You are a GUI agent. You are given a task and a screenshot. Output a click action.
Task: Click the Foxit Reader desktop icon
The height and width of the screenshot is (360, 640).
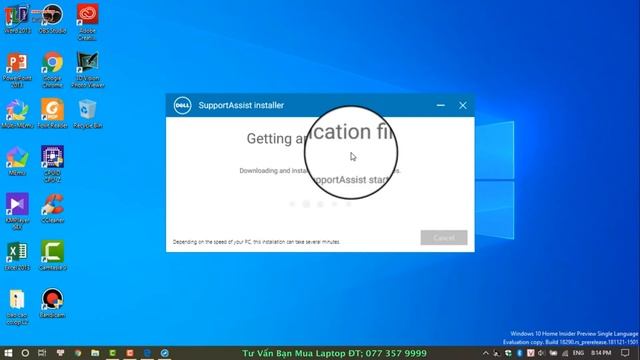click(x=52, y=113)
